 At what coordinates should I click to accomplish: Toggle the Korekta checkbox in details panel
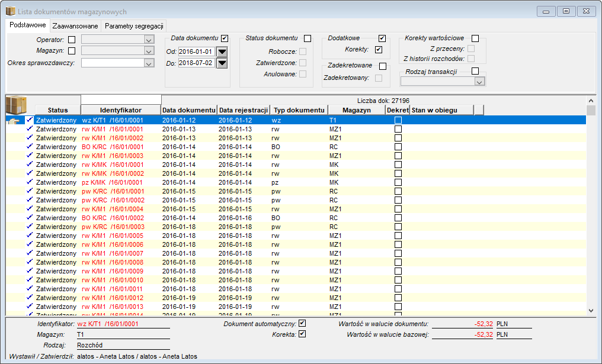pos(302,334)
